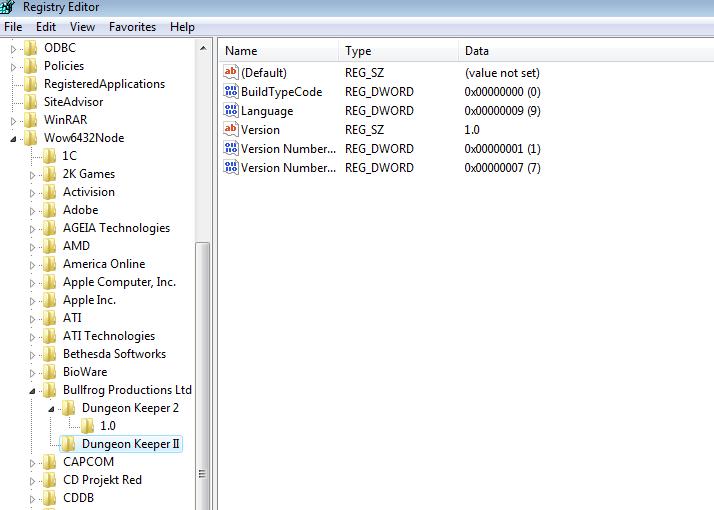Click the DWORD icon for value 0x00000007
Image resolution: width=714 pixels, height=510 pixels.
coord(231,167)
